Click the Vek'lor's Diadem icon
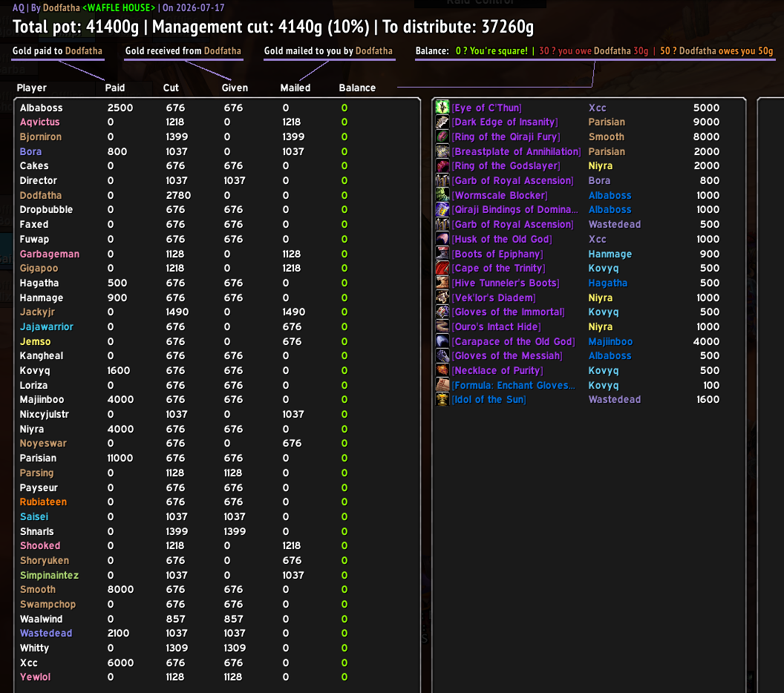Image resolution: width=784 pixels, height=693 pixels. tap(442, 298)
